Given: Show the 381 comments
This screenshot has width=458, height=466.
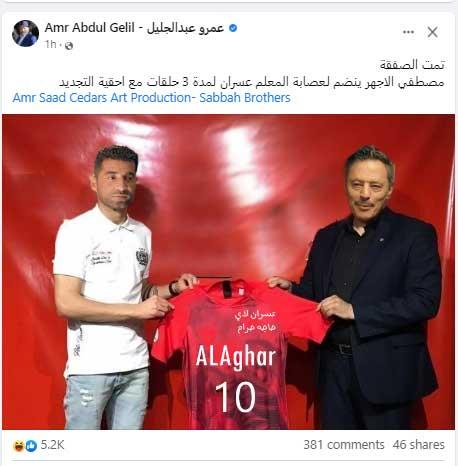Looking at the screenshot, I should pyautogui.click(x=344, y=445).
